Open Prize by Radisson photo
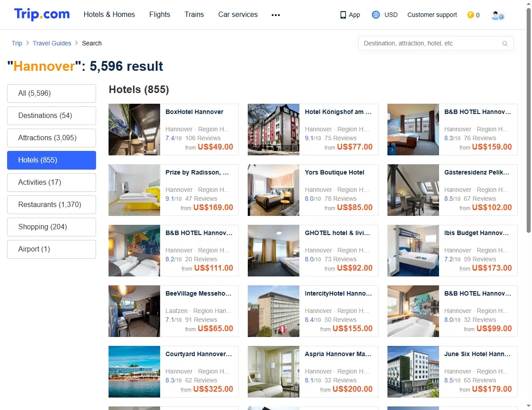 [x=134, y=190]
